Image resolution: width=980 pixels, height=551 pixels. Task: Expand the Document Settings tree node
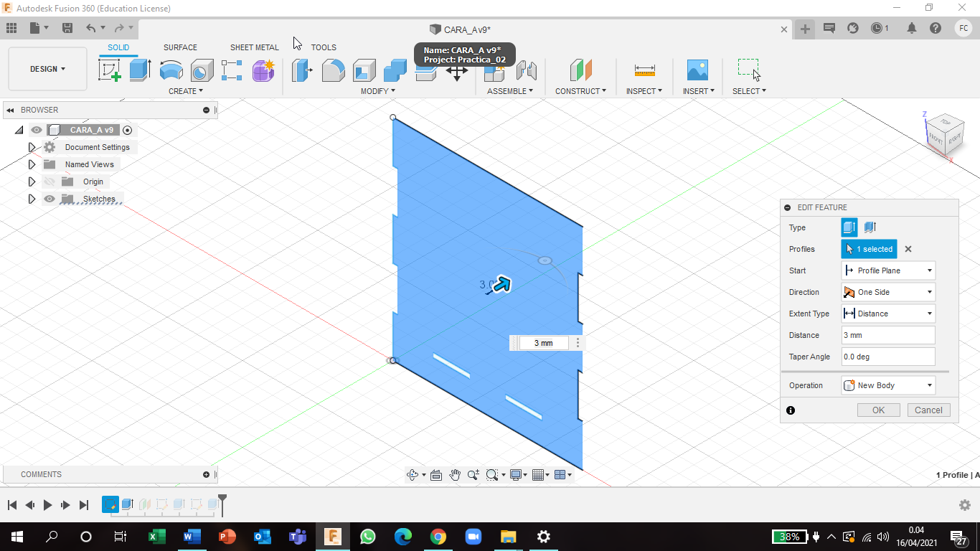click(x=32, y=147)
